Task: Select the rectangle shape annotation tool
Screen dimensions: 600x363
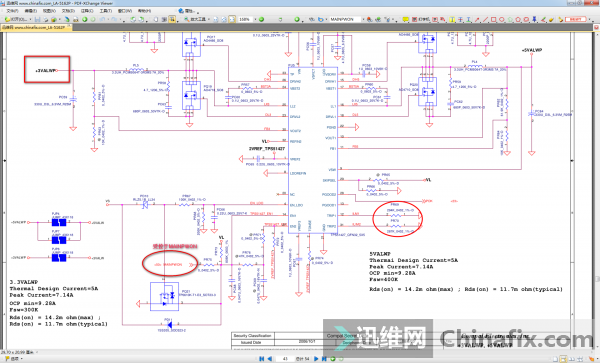Action: point(494,19)
